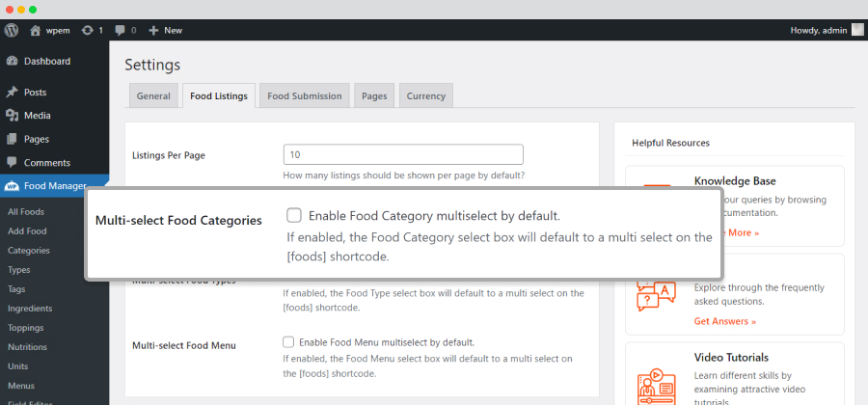Open Dashboard in the sidebar
Image resolution: width=868 pixels, height=405 pixels.
click(x=47, y=62)
